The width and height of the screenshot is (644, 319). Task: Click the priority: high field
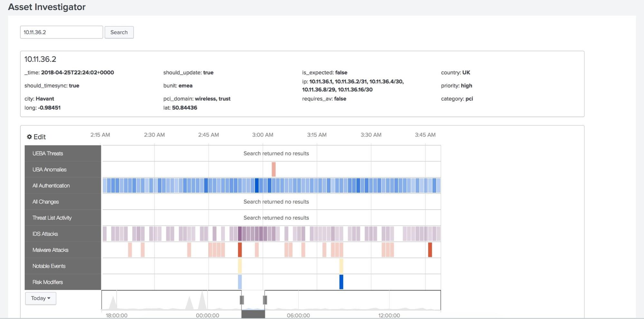pyautogui.click(x=457, y=86)
